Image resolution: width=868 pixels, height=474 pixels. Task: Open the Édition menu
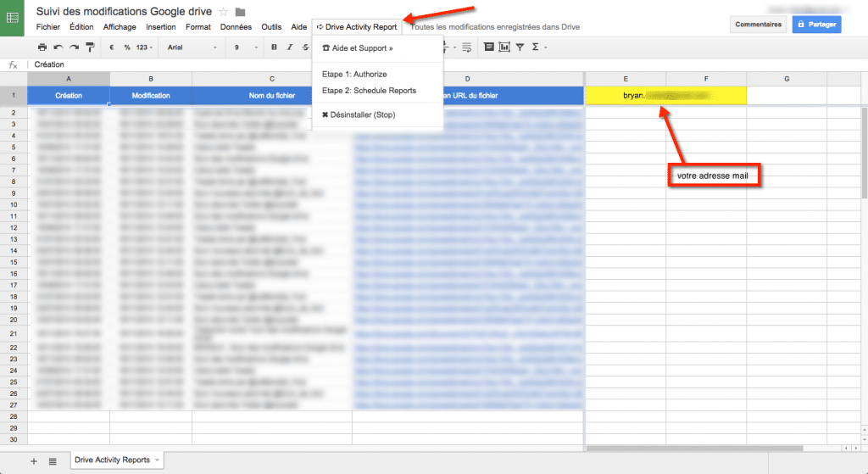click(x=81, y=26)
